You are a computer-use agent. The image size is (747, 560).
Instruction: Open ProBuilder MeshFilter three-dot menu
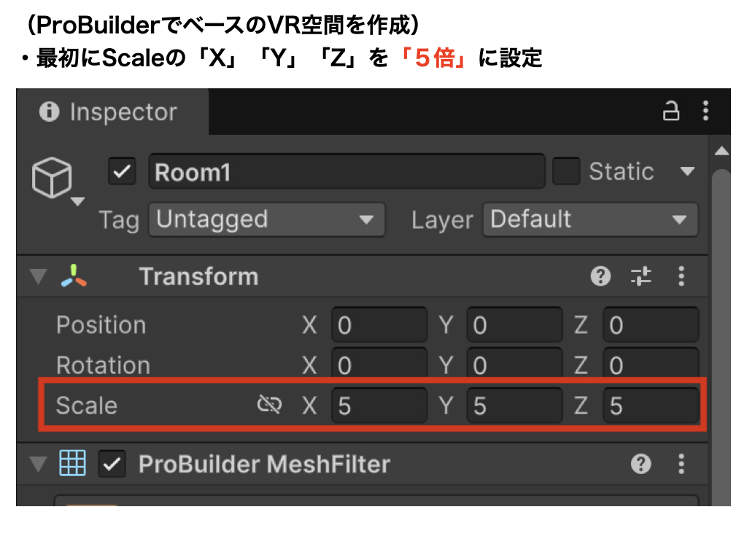pos(681,464)
